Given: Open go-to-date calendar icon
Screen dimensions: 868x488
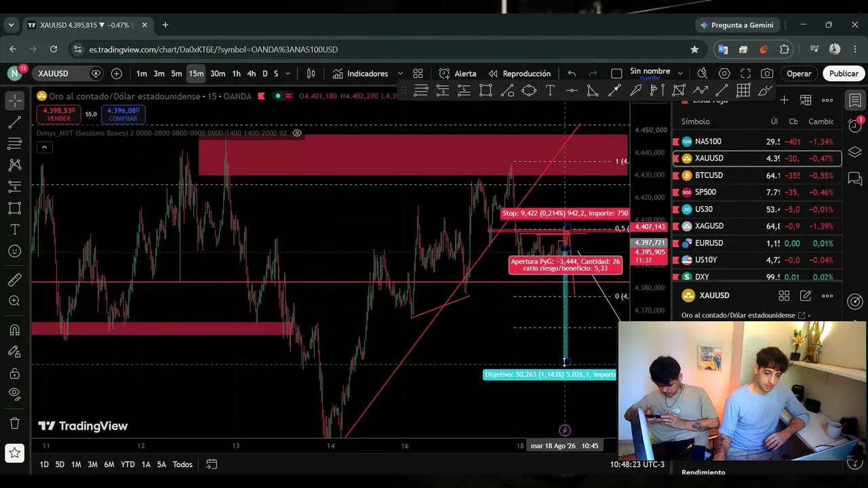Looking at the screenshot, I should (x=212, y=464).
